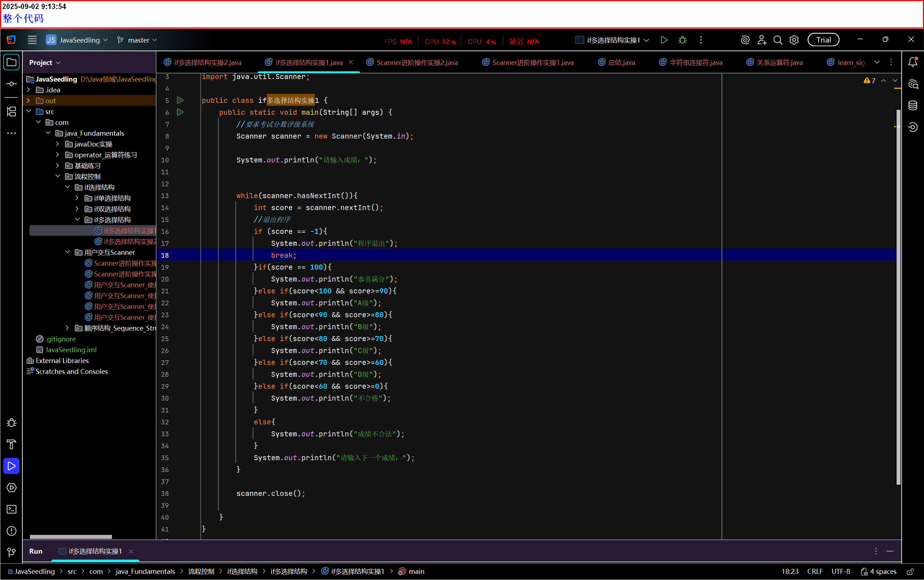924x580 pixels.
Task: Click the 7 warnings indicator
Action: 870,80
